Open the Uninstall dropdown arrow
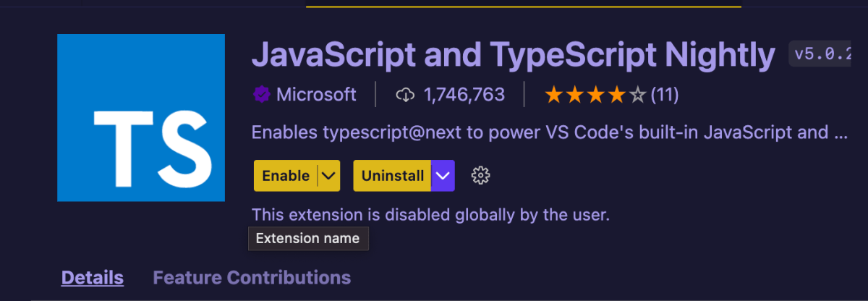The image size is (868, 301). click(443, 176)
